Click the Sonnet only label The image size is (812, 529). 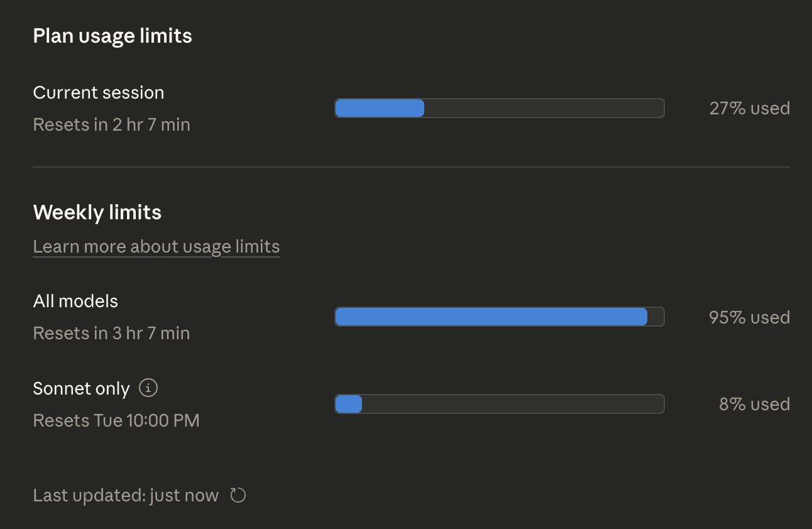coord(81,389)
